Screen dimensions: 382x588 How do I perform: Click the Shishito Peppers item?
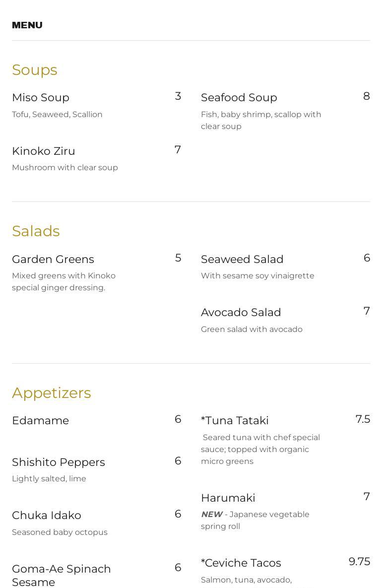[59, 462]
